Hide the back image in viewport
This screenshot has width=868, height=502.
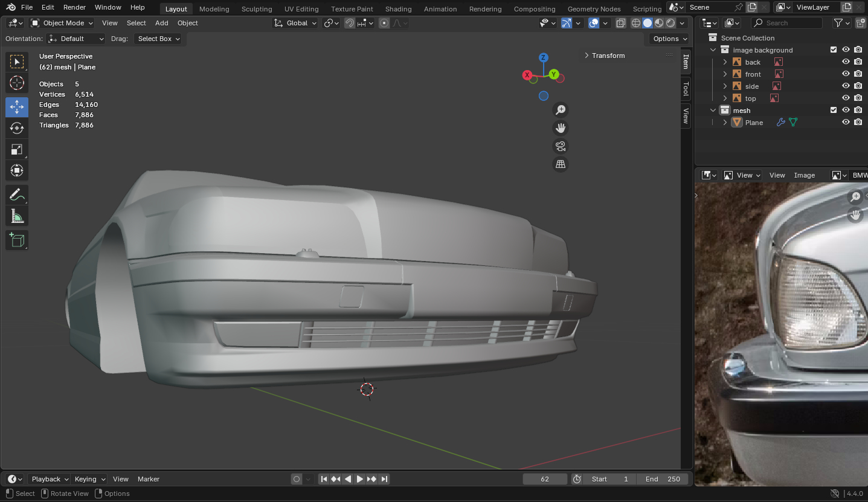846,62
